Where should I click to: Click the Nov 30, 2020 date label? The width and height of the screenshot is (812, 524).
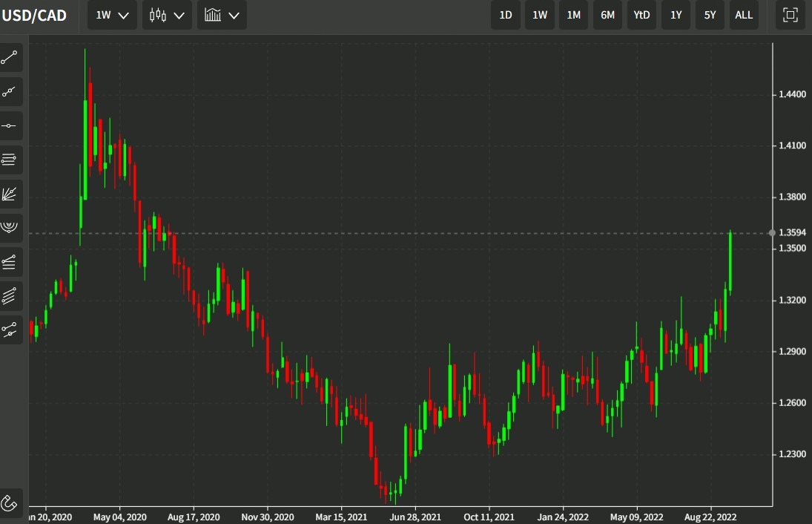[268, 517]
